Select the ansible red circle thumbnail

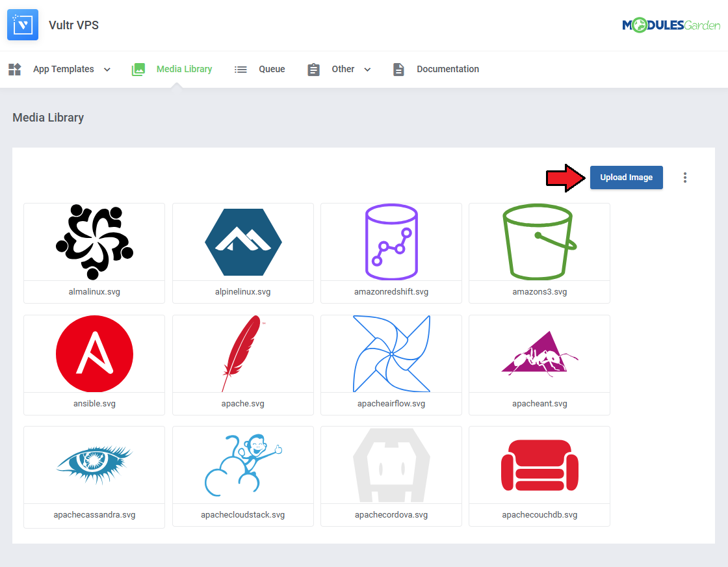pos(94,354)
